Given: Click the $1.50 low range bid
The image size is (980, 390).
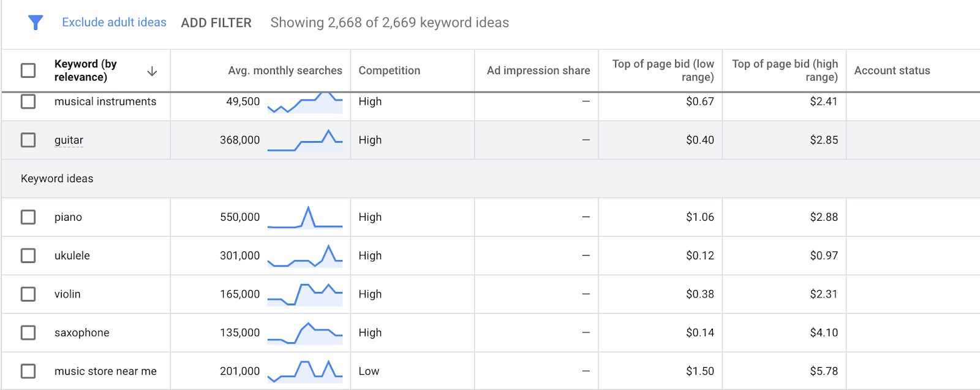Looking at the screenshot, I should click(700, 371).
